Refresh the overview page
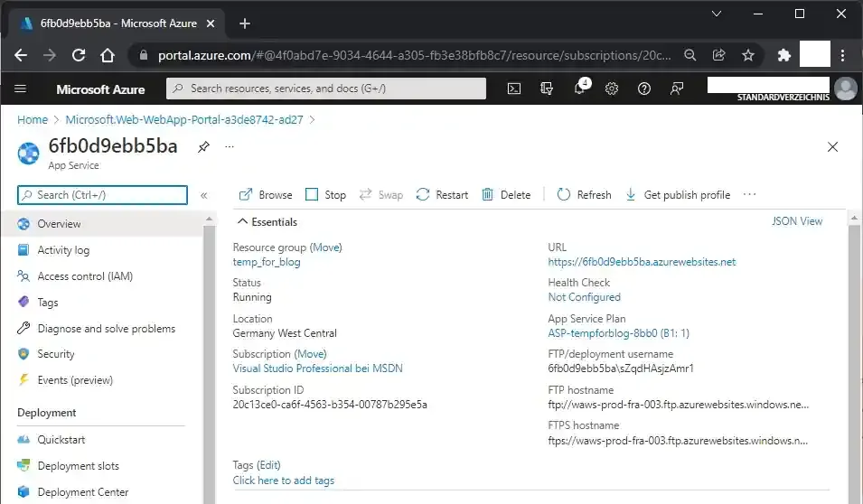 coord(584,195)
